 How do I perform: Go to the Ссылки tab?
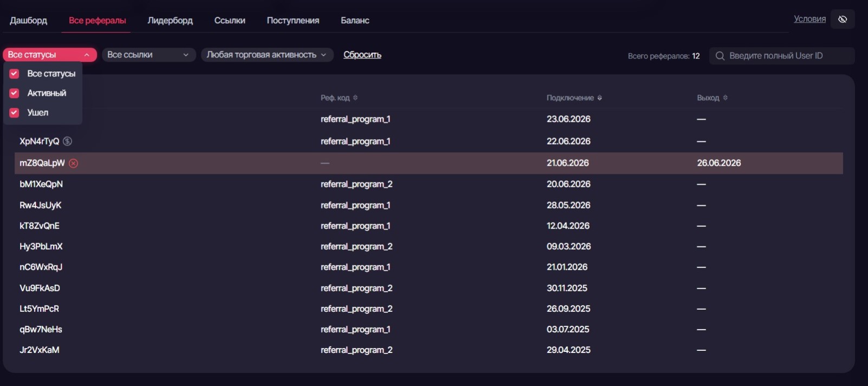[230, 21]
